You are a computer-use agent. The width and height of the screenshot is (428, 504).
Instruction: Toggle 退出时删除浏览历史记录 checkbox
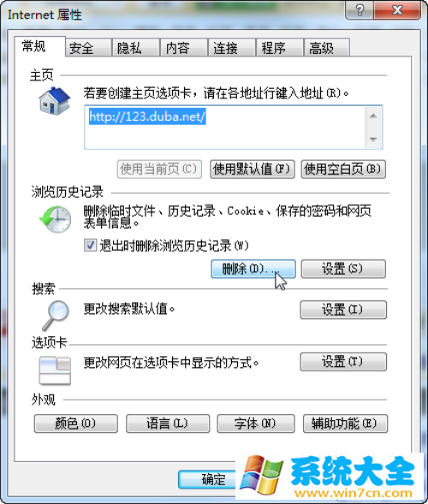pos(91,246)
